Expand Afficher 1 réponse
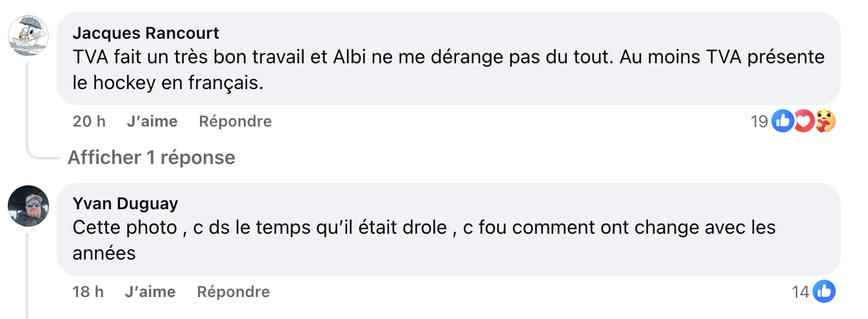The width and height of the screenshot is (868, 319). coord(151,157)
